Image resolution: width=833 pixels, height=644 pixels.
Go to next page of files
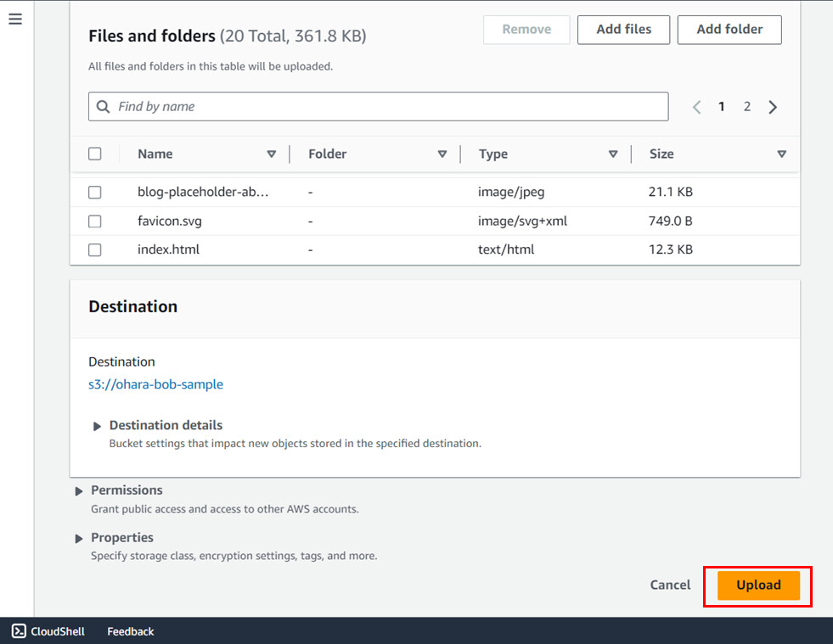coord(773,107)
